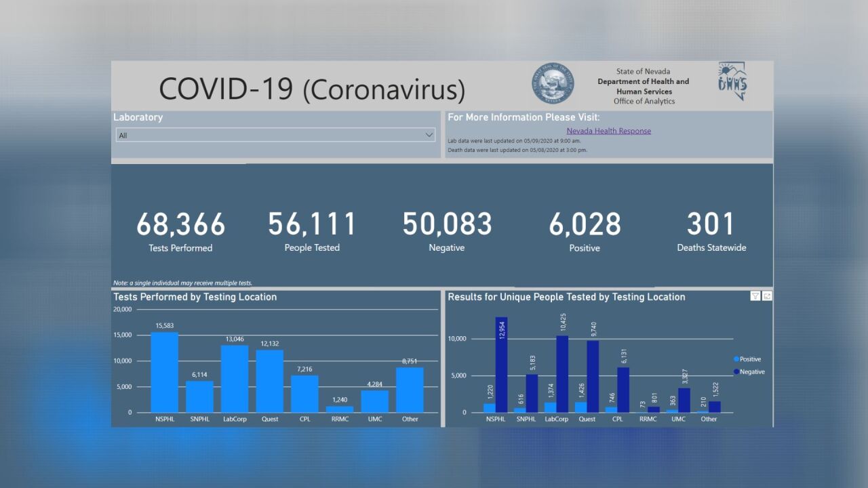Click the 1,240 data label
This screenshot has height=488, width=868.
340,400
